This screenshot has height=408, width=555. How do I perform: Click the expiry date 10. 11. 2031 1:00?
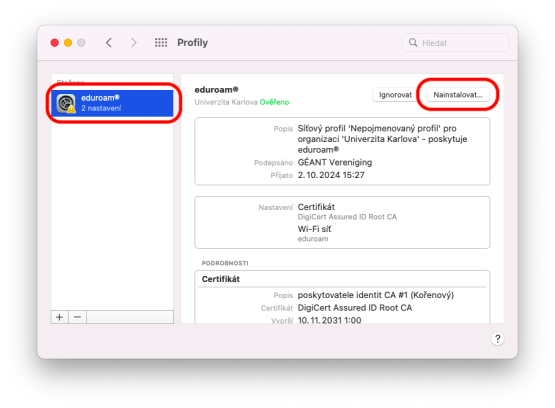tap(329, 320)
